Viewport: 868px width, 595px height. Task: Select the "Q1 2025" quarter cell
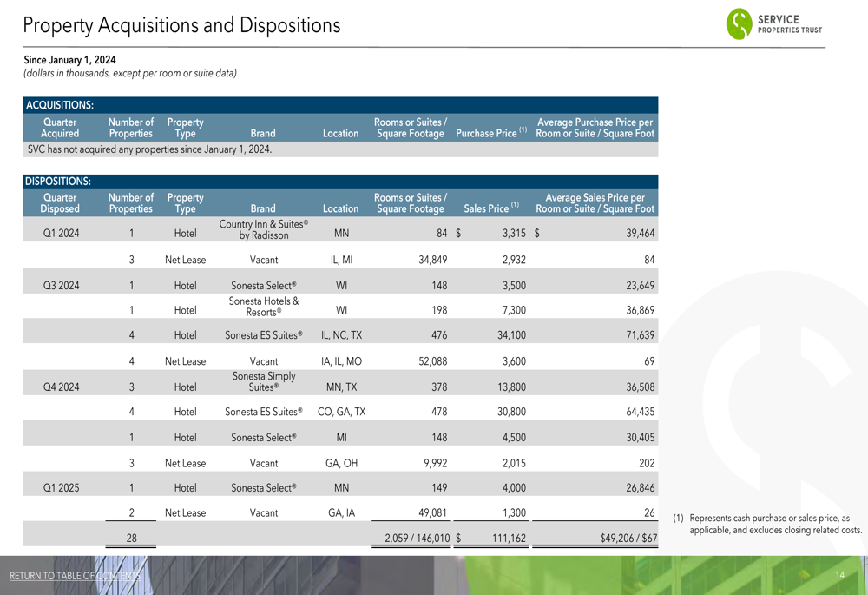[x=61, y=487]
